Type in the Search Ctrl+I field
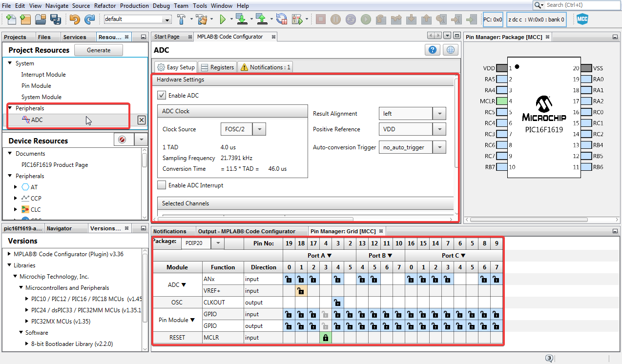622x364 pixels. 576,5
